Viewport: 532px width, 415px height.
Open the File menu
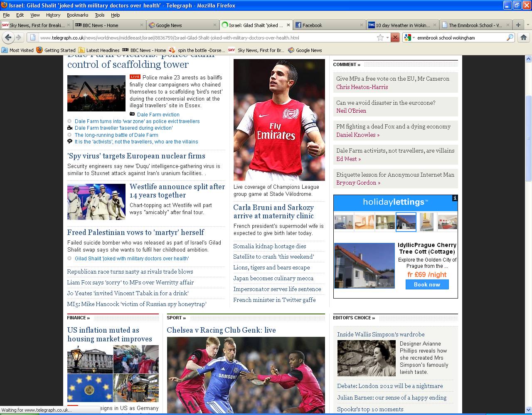[x=6, y=15]
